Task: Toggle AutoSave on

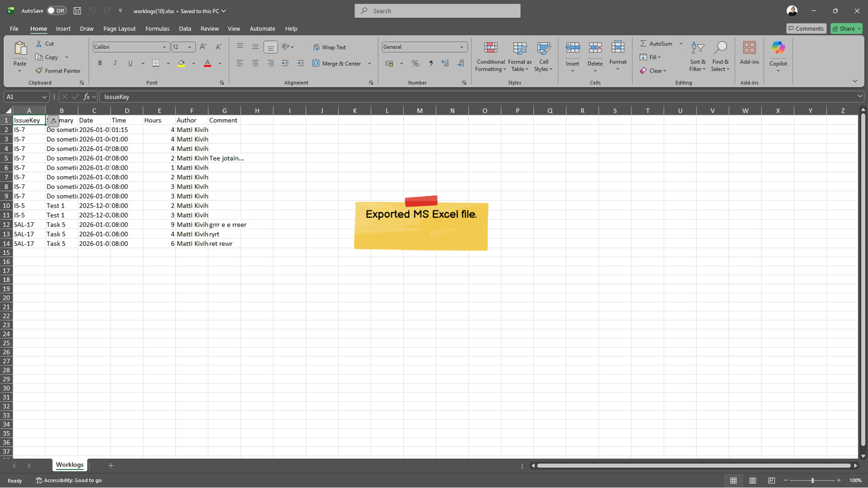Action: click(x=56, y=10)
